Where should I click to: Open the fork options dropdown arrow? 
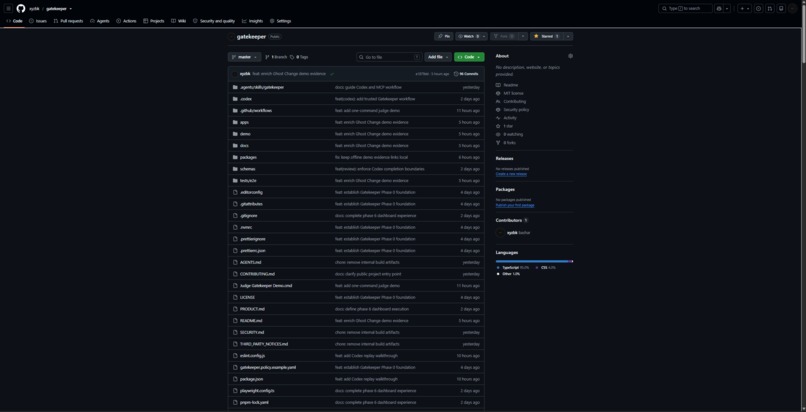point(523,36)
